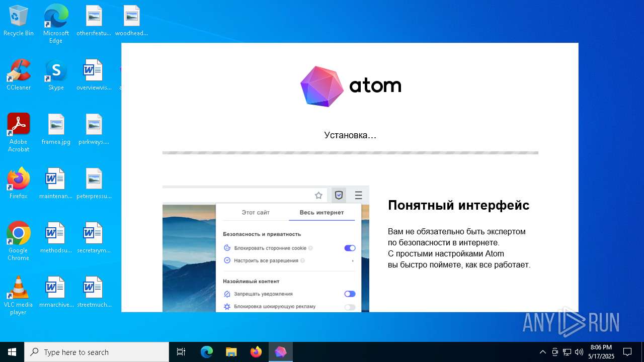The height and width of the screenshot is (362, 644).
Task: Select the overviewvis... Word document
Action: point(94,75)
